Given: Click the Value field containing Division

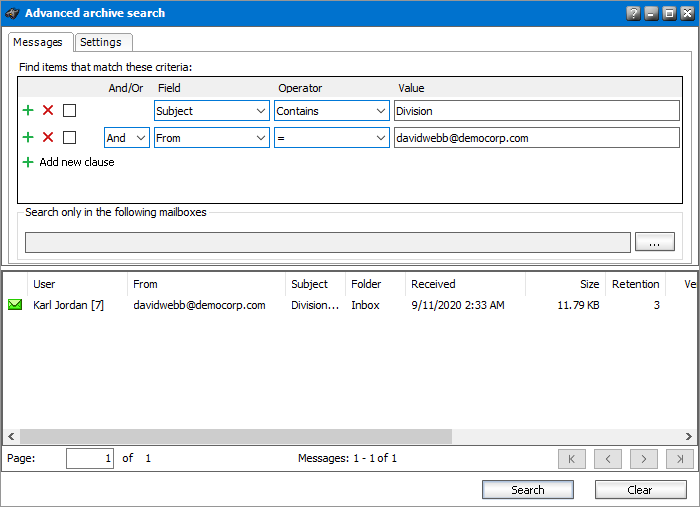Looking at the screenshot, I should pos(535,111).
